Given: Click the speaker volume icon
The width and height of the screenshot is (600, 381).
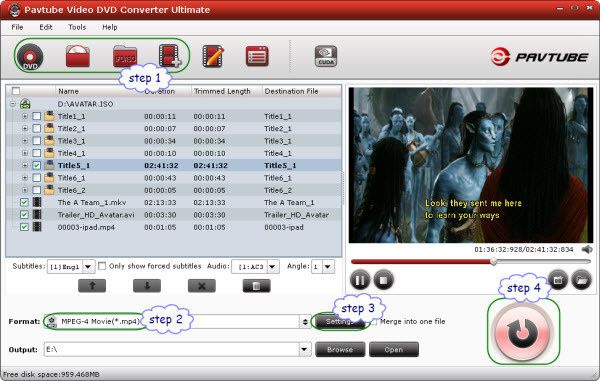Looking at the screenshot, I should tap(587, 249).
